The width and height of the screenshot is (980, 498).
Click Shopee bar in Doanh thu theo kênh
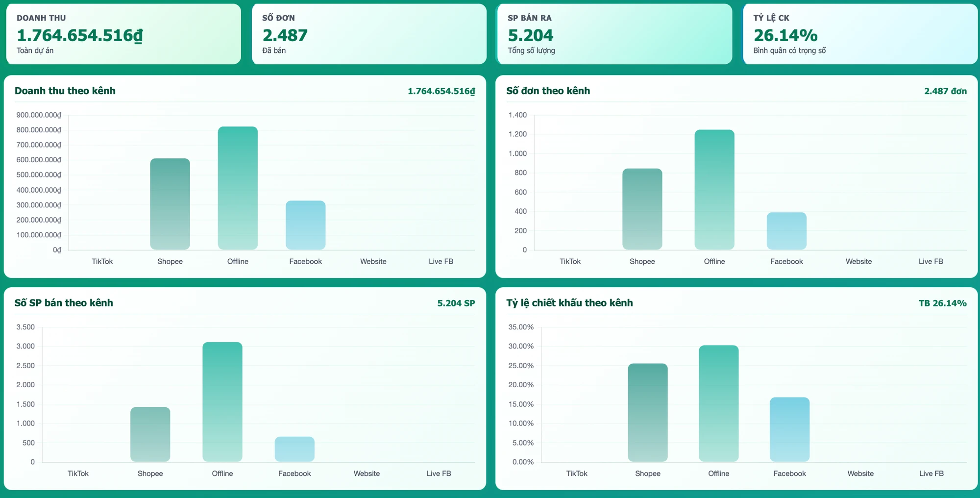pyautogui.click(x=170, y=204)
